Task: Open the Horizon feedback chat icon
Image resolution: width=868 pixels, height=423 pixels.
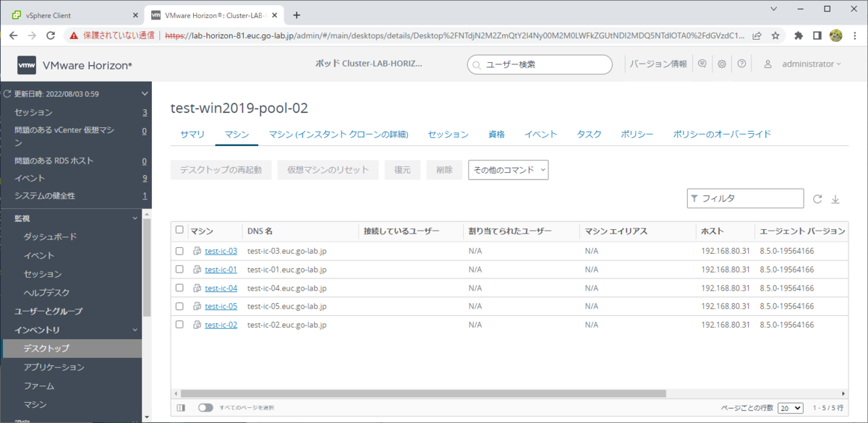Action: coord(702,64)
